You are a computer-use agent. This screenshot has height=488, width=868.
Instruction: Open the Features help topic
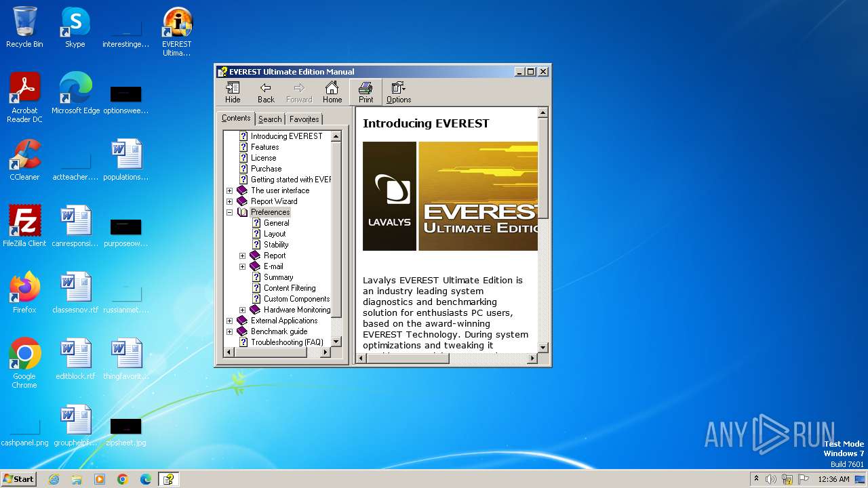click(264, 147)
